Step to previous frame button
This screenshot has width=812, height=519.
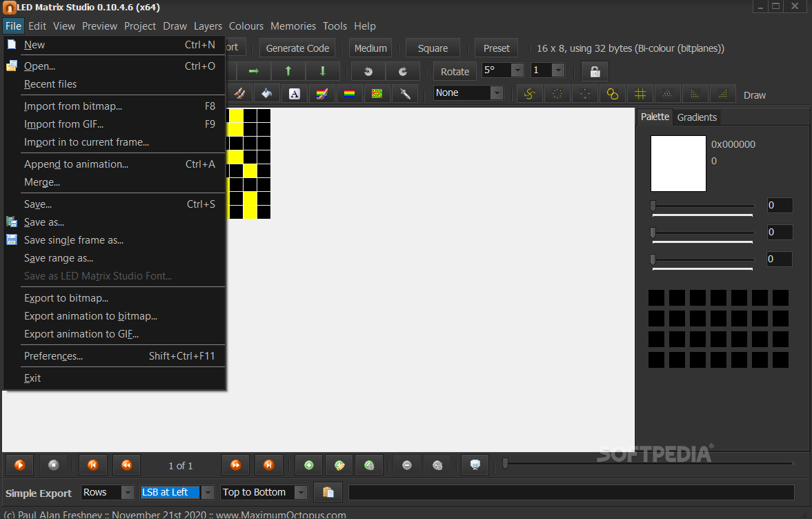click(126, 465)
